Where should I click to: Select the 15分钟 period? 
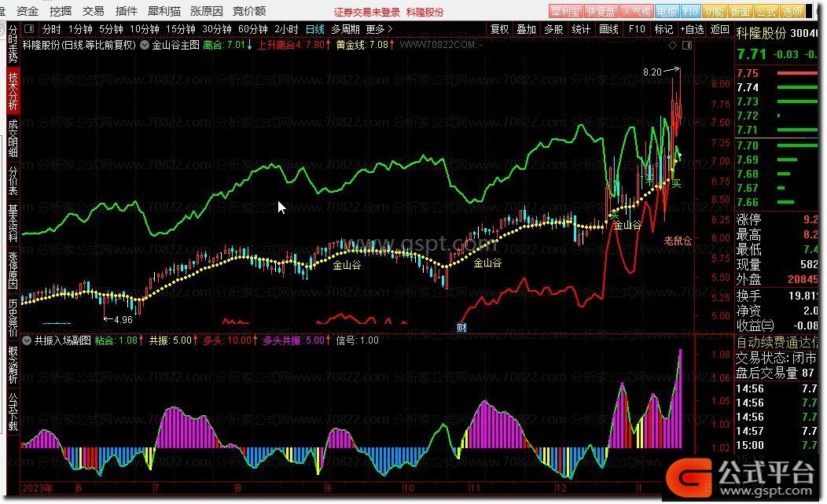coord(180,29)
